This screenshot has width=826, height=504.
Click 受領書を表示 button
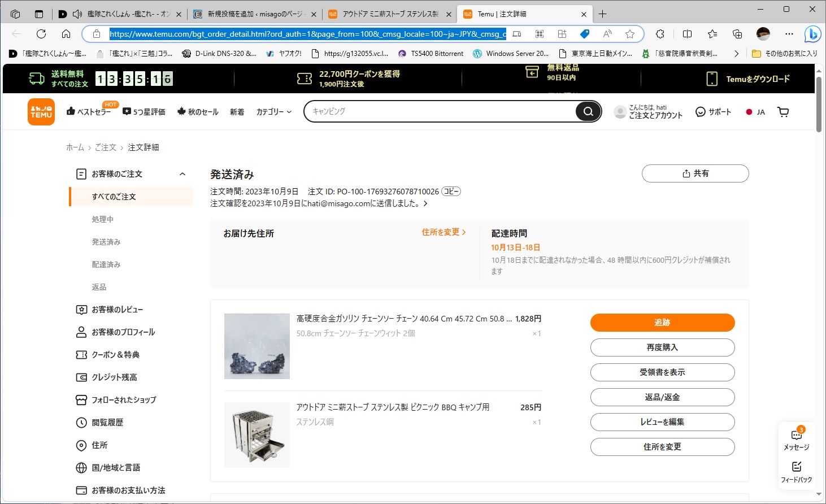point(662,372)
